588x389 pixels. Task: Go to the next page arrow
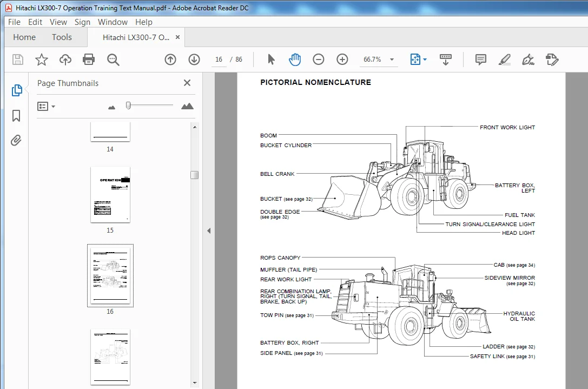tap(194, 60)
